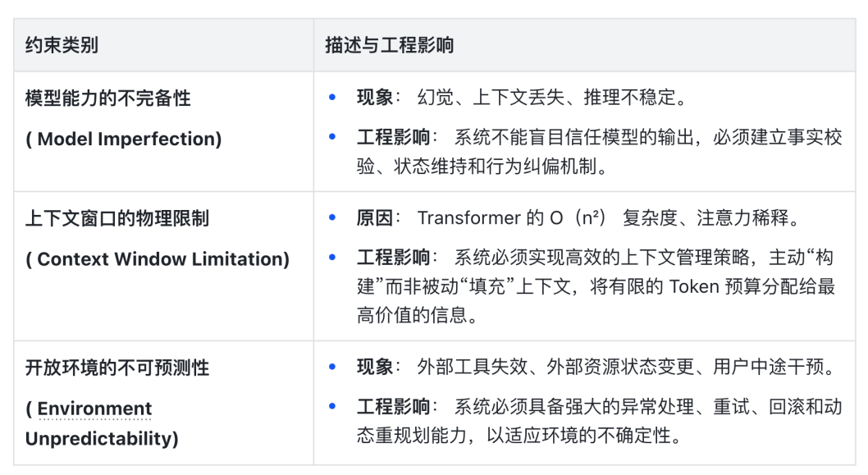Click the bold 工程影响 label about 事实校验
The width and height of the screenshot is (868, 475).
393,137
